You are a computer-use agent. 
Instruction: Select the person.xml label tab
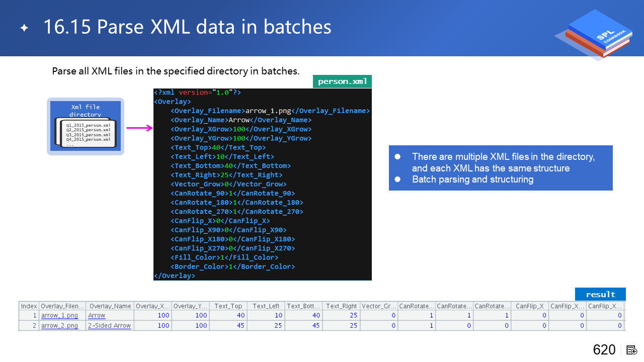(342, 81)
